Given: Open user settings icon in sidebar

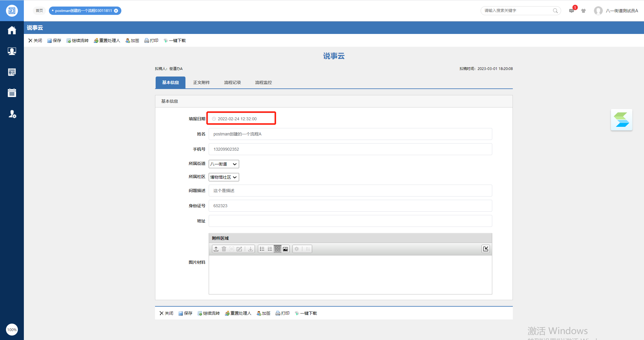Looking at the screenshot, I should [x=12, y=114].
